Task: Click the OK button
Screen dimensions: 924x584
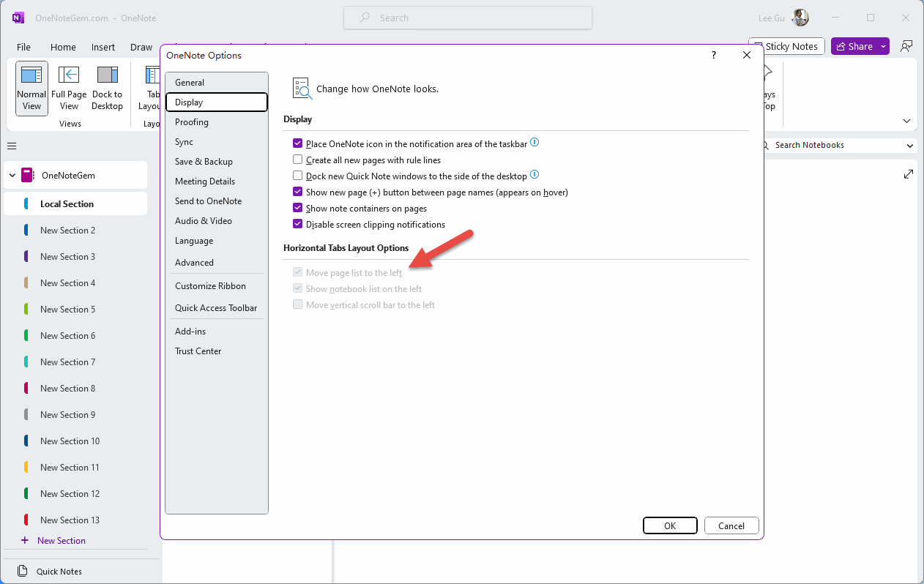Action: coord(670,525)
